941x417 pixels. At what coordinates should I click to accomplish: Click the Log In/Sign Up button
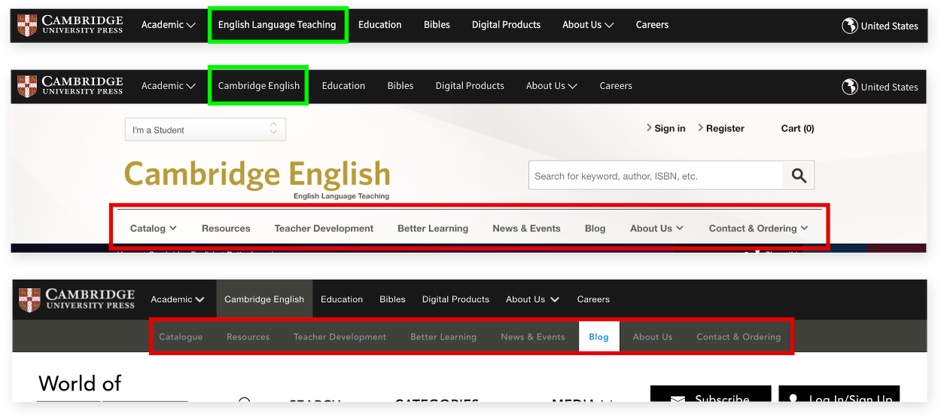tap(839, 394)
